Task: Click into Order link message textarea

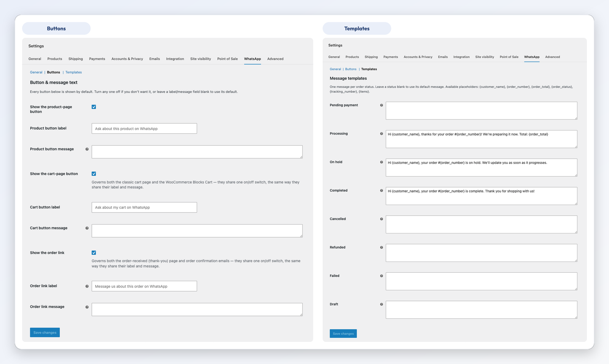Action: pos(197,310)
